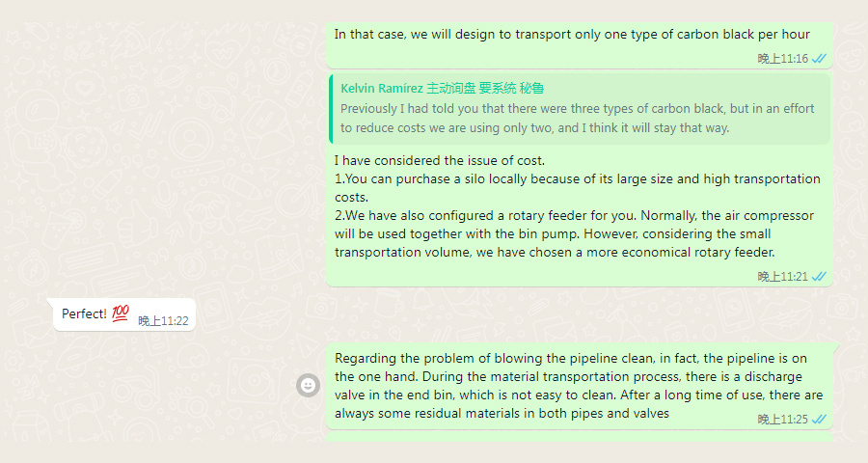The width and height of the screenshot is (868, 463).
Task: Click the 11:25 timestamp on pipeline message
Action: (783, 420)
